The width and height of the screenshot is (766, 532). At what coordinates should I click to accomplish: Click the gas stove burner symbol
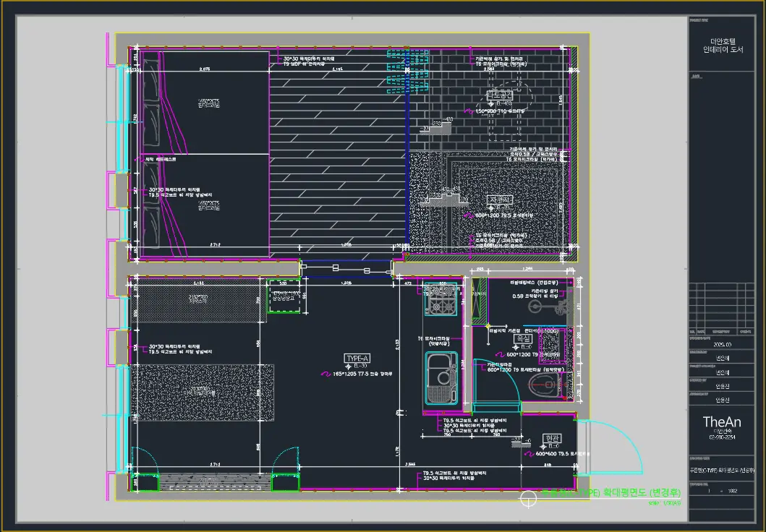pos(442,299)
